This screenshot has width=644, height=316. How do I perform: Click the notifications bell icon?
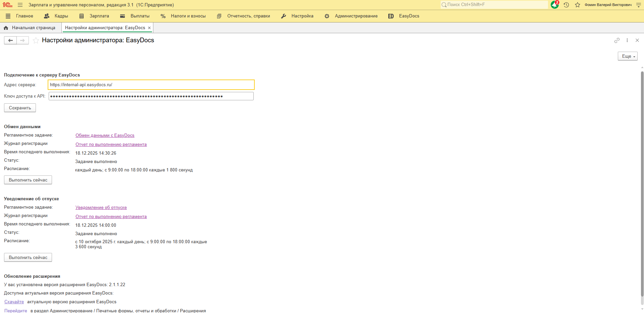554,5
